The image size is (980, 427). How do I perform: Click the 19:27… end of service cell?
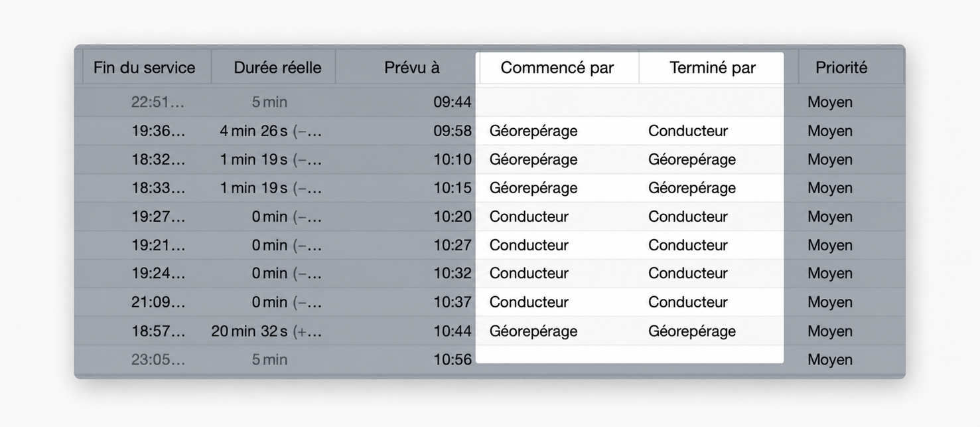[x=159, y=216]
